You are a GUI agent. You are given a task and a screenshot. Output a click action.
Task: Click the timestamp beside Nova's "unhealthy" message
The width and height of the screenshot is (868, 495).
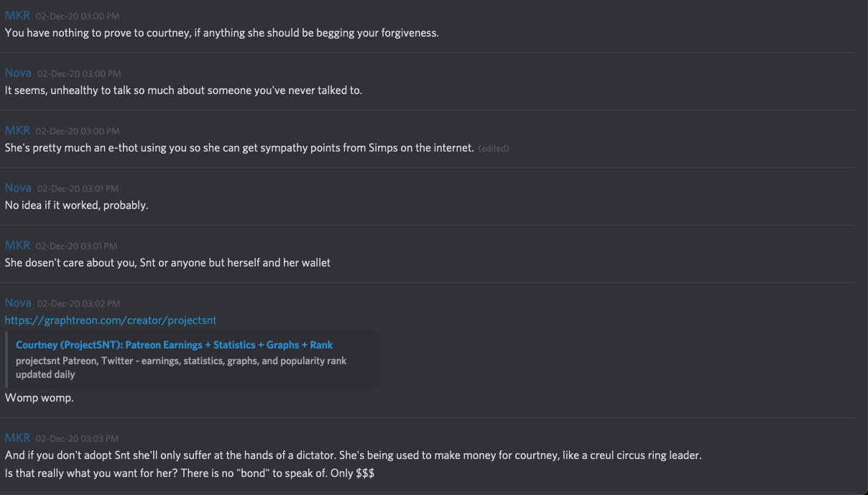[78, 74]
